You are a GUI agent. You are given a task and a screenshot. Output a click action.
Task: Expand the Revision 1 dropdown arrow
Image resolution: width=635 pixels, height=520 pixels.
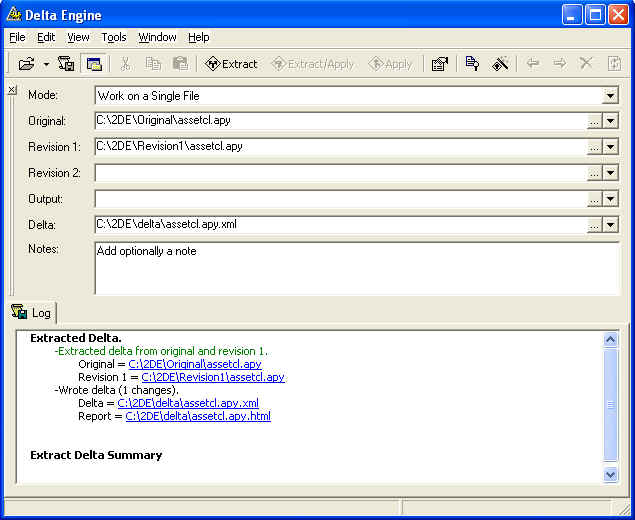[610, 147]
